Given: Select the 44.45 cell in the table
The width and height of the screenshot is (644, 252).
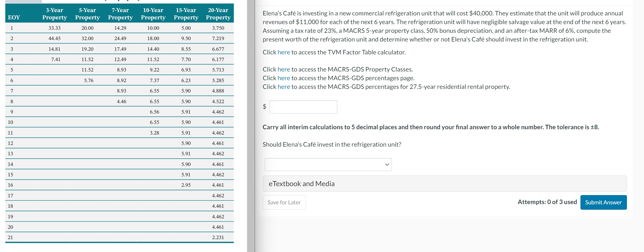Looking at the screenshot, I should (x=55, y=38).
